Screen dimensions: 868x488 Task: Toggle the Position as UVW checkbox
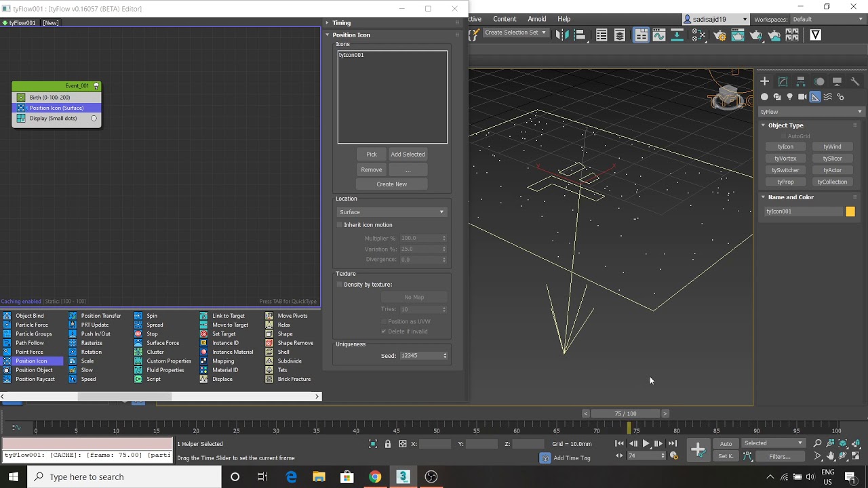tap(384, 321)
